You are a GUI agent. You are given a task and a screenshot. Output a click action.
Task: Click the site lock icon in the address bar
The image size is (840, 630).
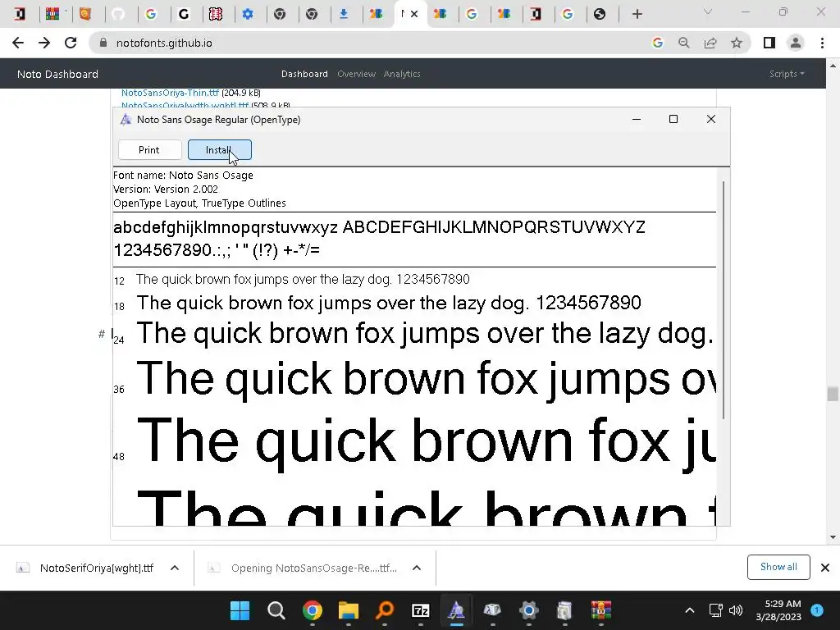point(103,43)
